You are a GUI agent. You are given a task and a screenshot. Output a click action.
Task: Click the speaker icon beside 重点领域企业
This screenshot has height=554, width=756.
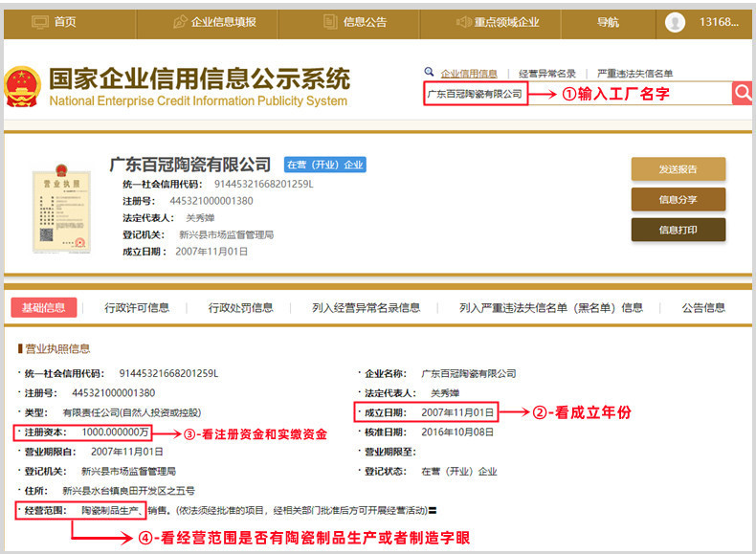(x=464, y=22)
